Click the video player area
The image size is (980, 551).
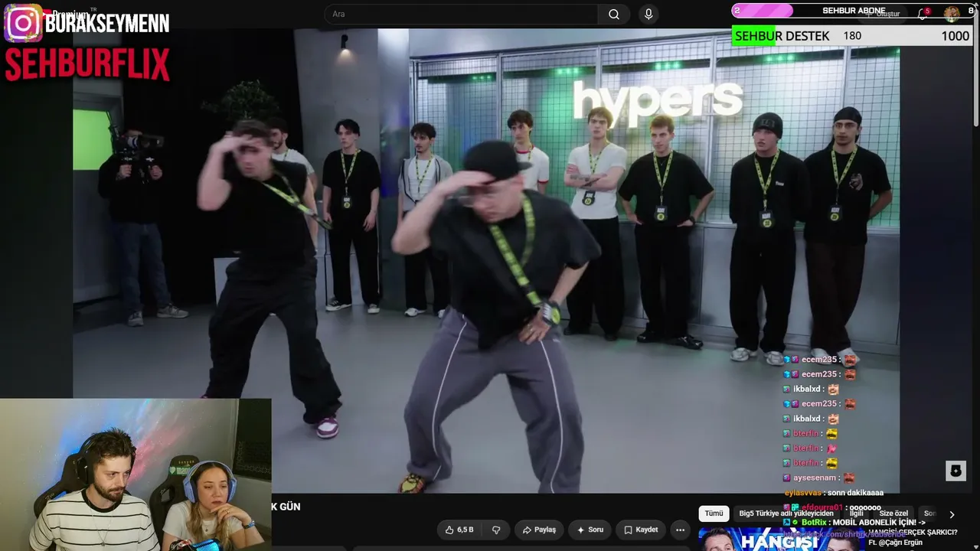point(486,260)
